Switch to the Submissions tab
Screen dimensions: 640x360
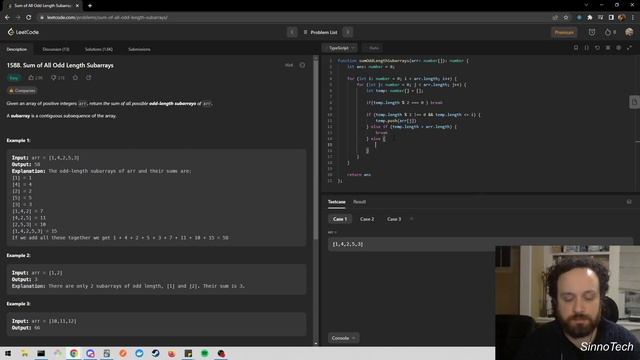tap(139, 49)
